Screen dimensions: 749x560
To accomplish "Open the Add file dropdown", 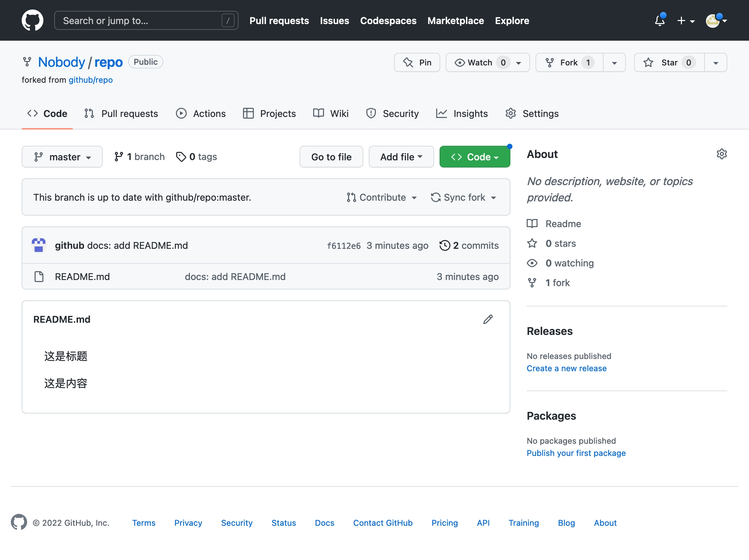I will pyautogui.click(x=401, y=157).
